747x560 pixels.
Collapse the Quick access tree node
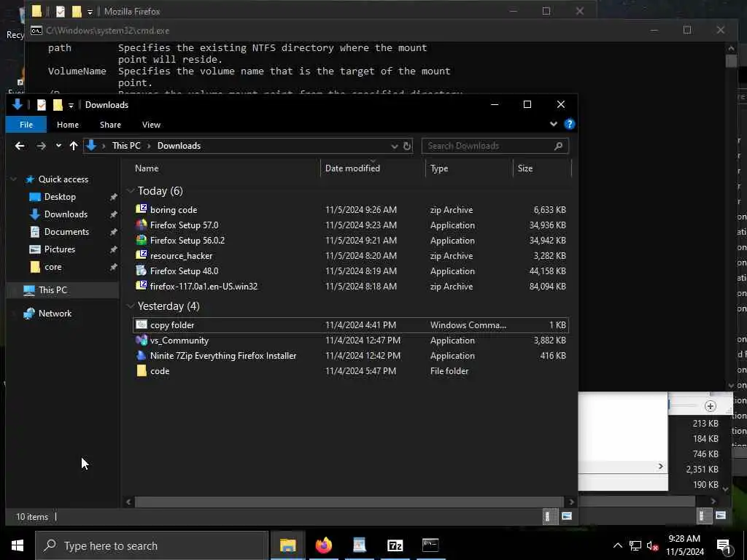(x=13, y=179)
